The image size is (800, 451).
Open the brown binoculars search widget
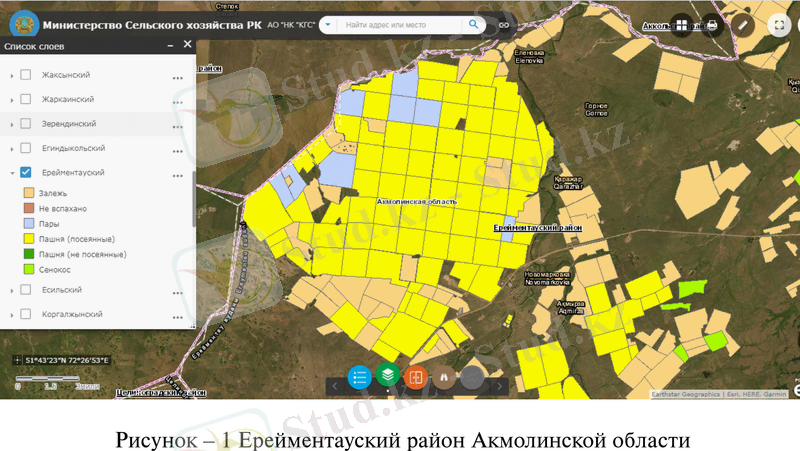[x=444, y=378]
